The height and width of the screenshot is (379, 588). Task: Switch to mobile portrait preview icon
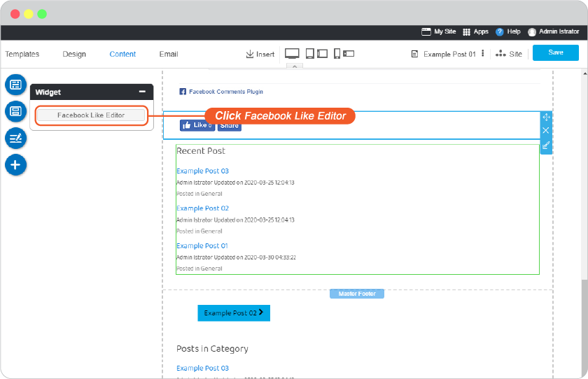[337, 54]
